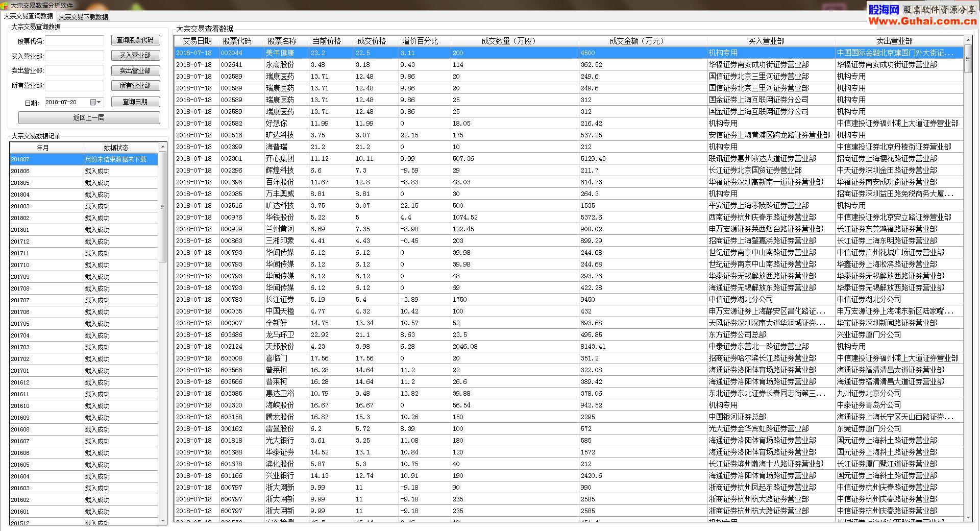Select the 201712 record row
Image resolution: width=980 pixels, height=531 pixels.
tap(84, 242)
